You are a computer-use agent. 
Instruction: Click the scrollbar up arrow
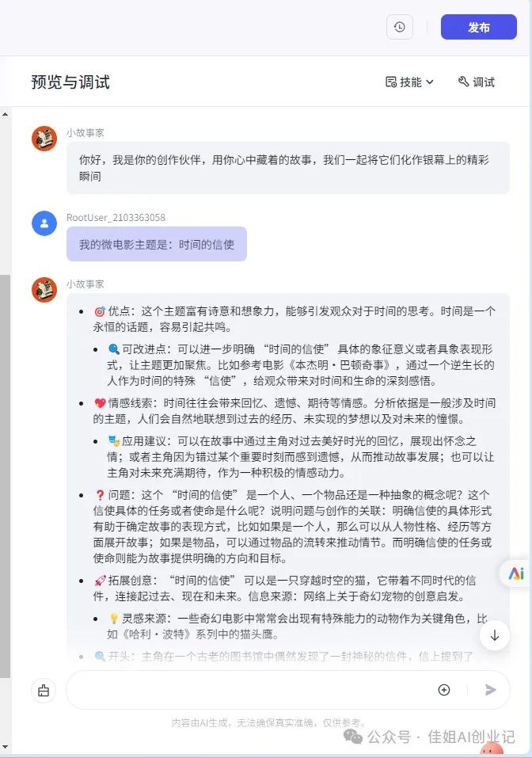(5, 114)
